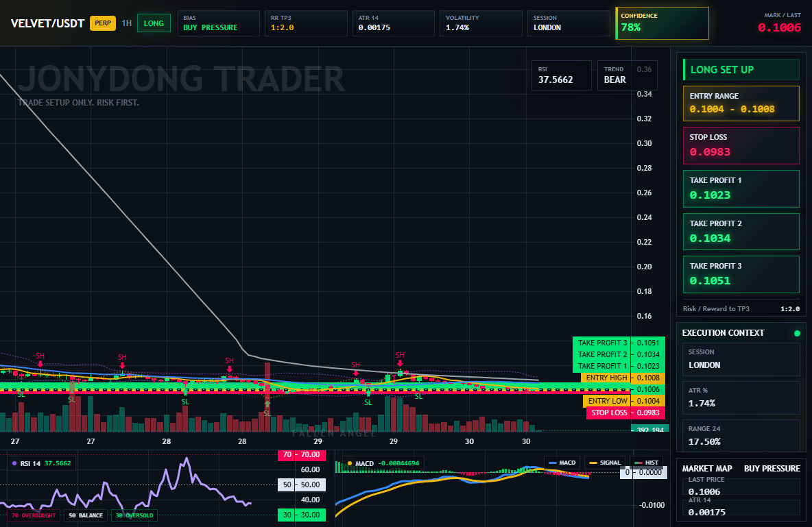Select the 1H timeframe label
This screenshot has width=812, height=527.
[126, 23]
